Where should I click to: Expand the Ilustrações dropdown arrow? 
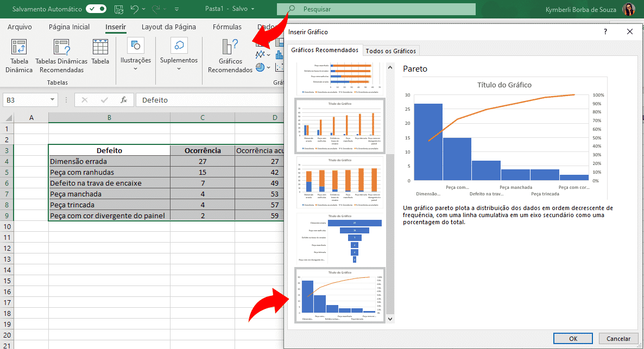(x=135, y=67)
